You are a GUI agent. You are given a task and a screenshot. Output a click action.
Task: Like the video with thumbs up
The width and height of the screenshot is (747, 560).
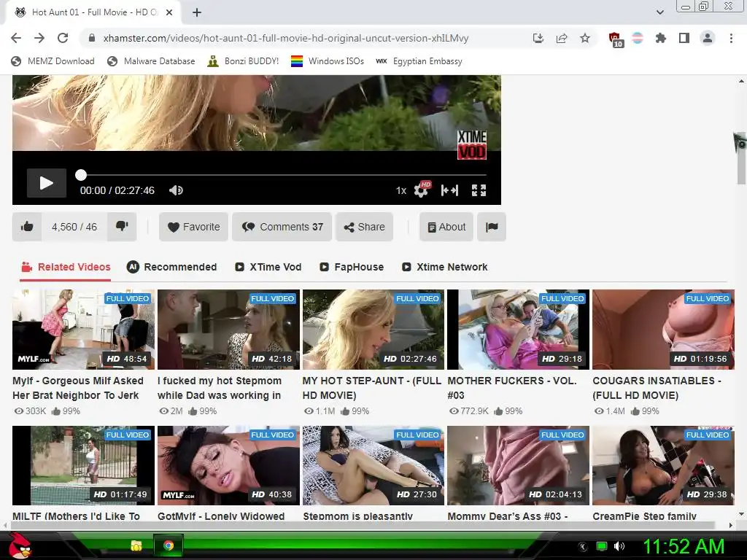click(27, 227)
